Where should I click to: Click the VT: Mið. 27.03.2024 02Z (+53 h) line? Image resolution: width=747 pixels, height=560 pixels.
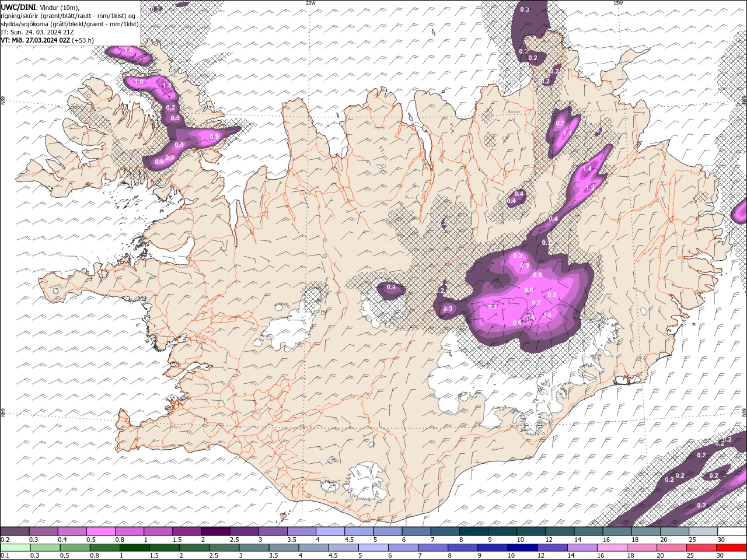47,40
